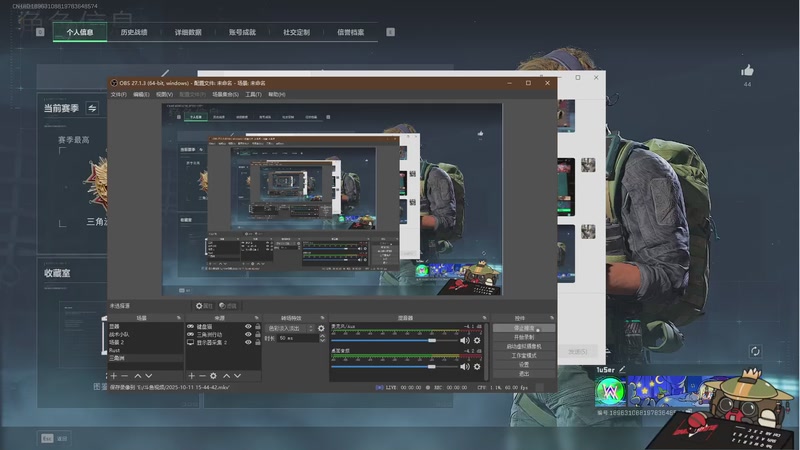Move the selected scene down in the list
Screen dimensions: 800x450
tap(148, 376)
